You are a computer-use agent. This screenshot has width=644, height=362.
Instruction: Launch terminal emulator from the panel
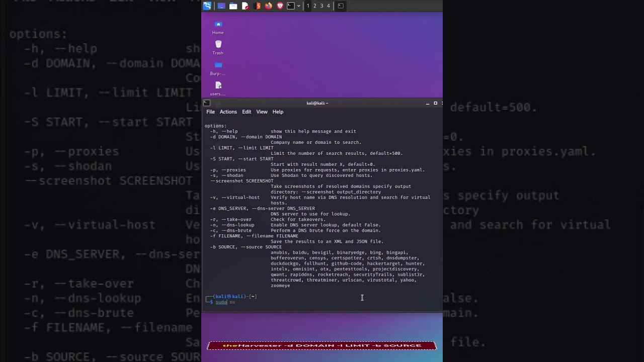(x=291, y=6)
